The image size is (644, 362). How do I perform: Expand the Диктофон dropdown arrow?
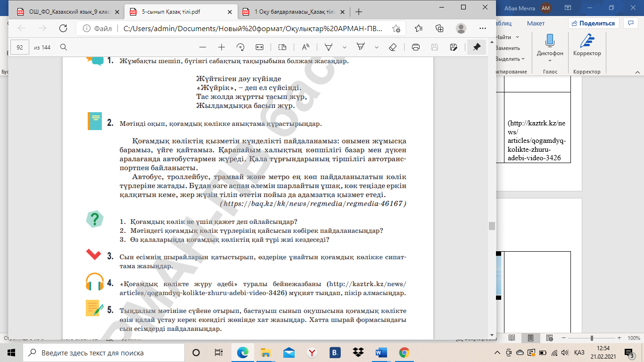point(550,60)
